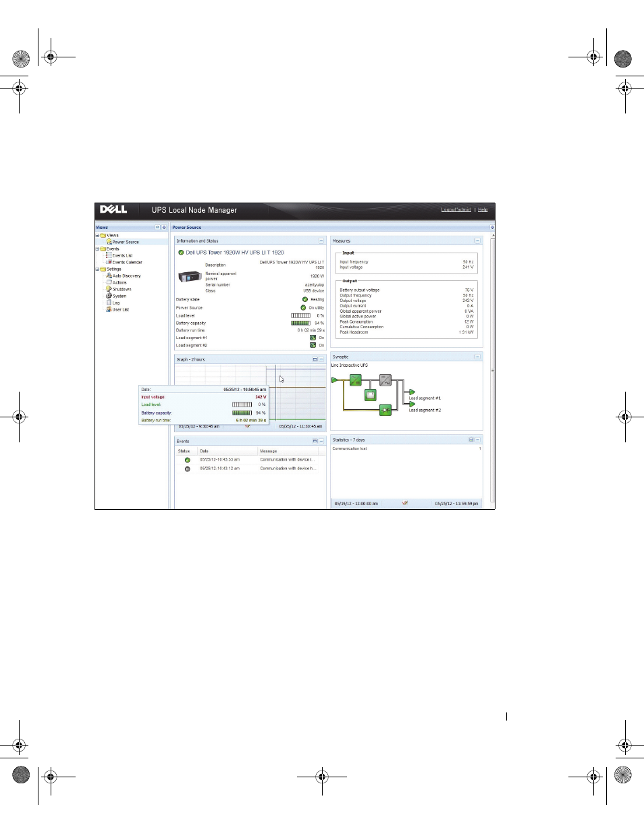Click the Load segment #1 outlet icon
The width and height of the screenshot is (644, 834).
(313, 338)
